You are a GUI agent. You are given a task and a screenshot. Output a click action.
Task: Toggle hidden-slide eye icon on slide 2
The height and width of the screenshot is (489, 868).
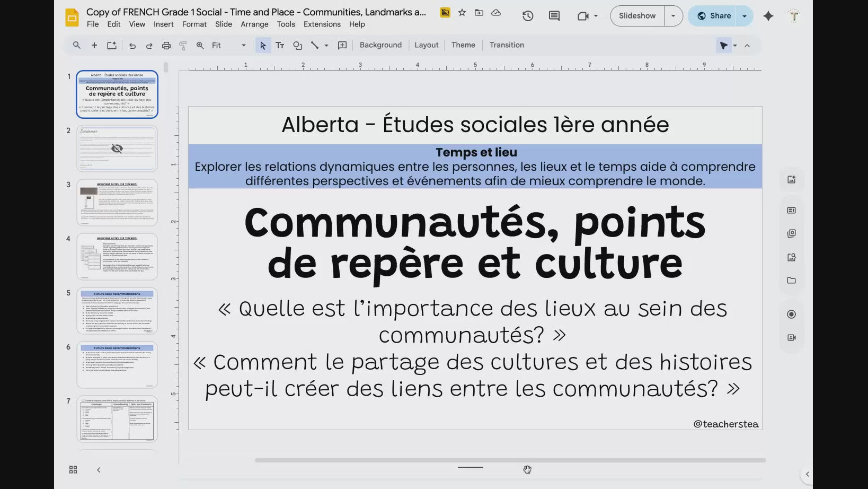[117, 149]
